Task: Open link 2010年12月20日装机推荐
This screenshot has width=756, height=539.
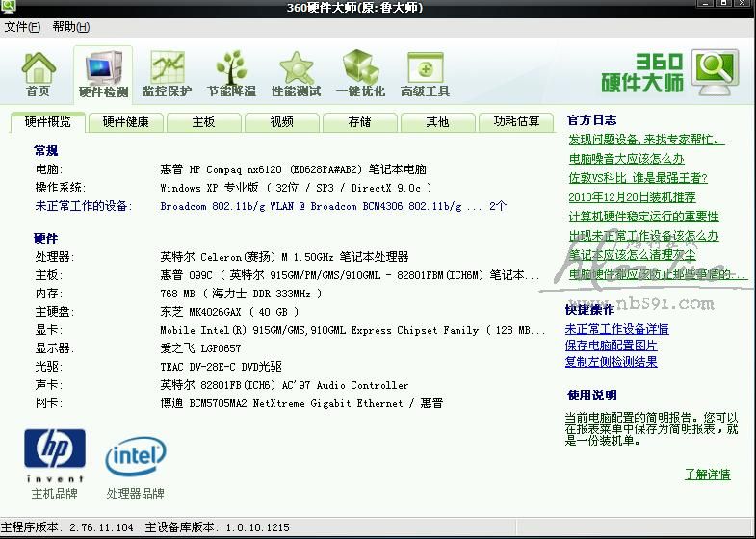Action: pyautogui.click(x=632, y=197)
